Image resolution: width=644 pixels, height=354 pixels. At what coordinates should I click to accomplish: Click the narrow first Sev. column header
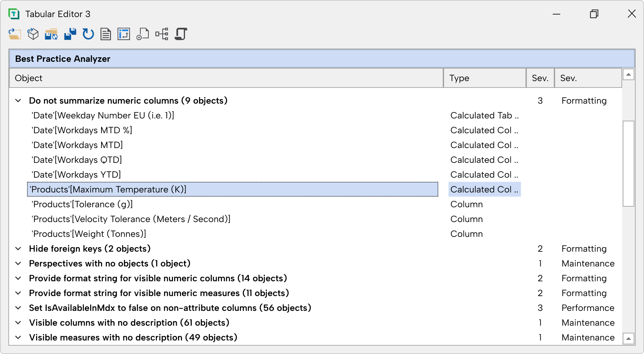[x=540, y=78]
